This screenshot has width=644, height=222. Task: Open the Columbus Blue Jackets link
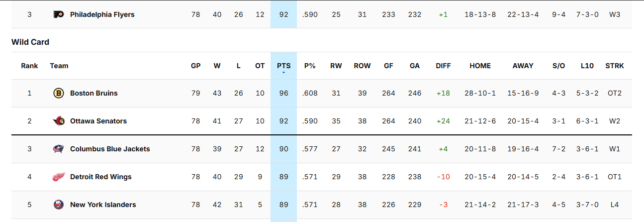(110, 149)
